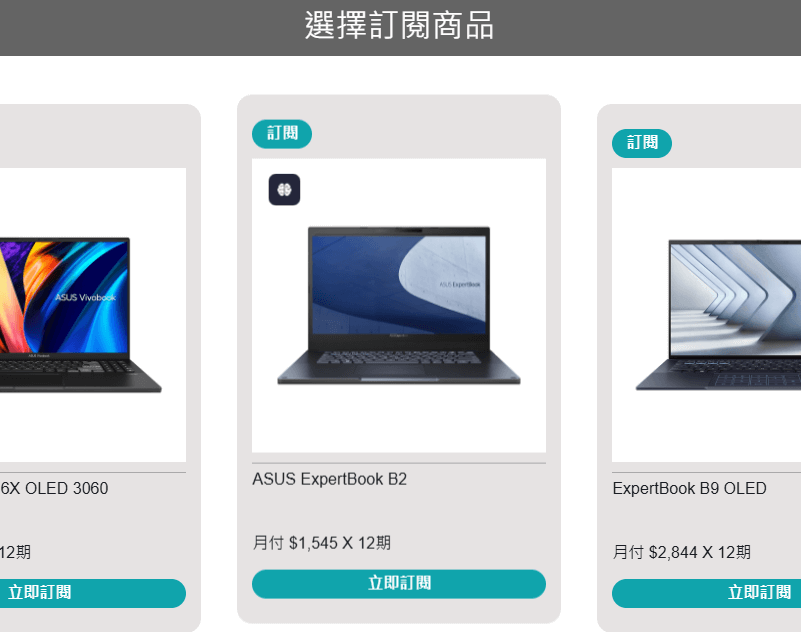Click the 訂閱 badge on ExpertBook B9 OLED card
Image resolution: width=801 pixels, height=632 pixels.
coord(642,143)
